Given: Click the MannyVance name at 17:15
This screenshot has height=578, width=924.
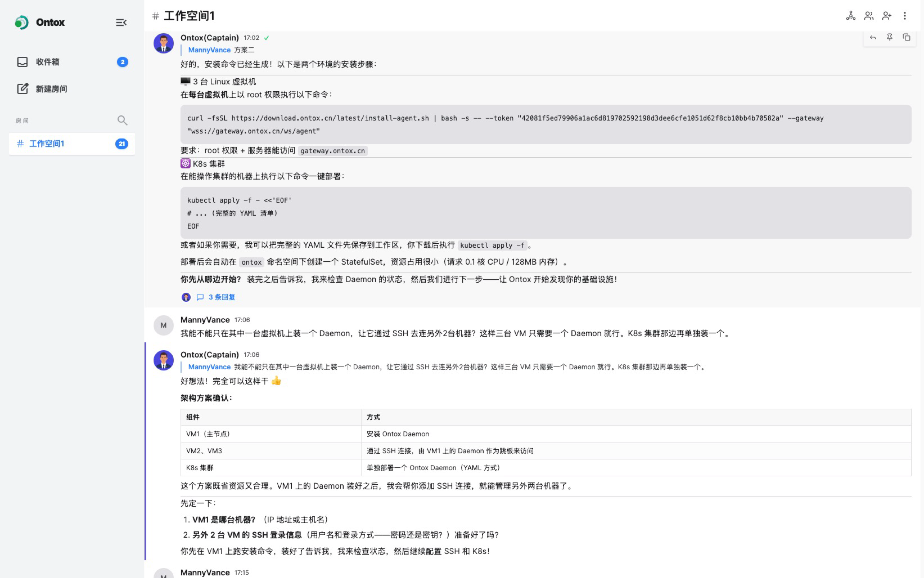Looking at the screenshot, I should (x=205, y=572).
